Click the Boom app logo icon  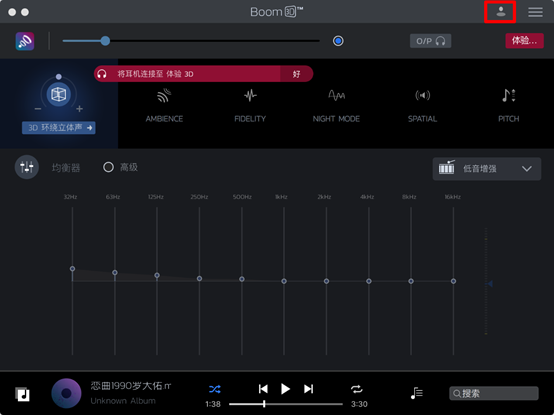(25, 41)
